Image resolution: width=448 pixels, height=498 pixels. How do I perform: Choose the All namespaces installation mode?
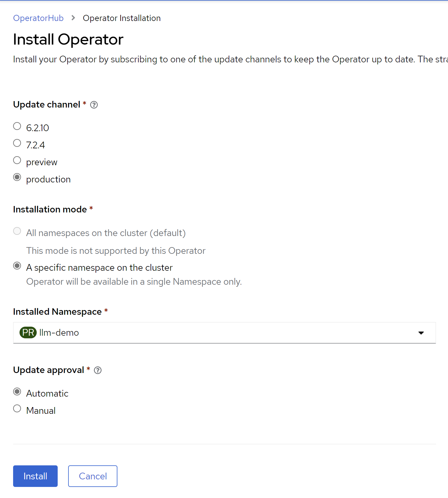(x=17, y=231)
